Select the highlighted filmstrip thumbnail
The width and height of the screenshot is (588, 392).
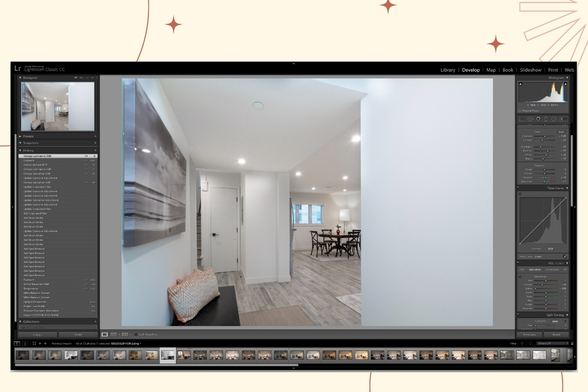167,355
